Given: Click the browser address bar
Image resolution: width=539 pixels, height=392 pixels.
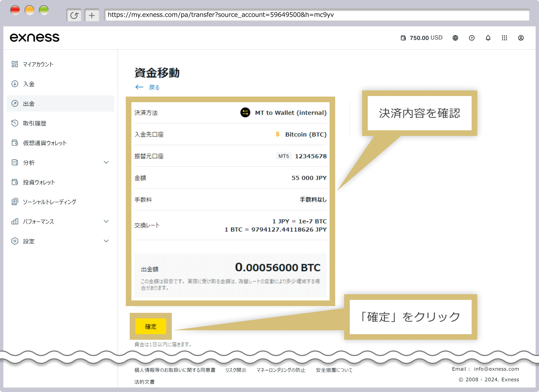Looking at the screenshot, I should point(317,15).
